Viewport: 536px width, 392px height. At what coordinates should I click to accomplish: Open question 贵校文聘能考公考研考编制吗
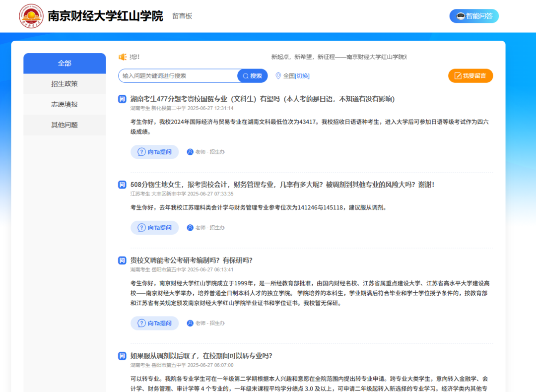(192, 261)
